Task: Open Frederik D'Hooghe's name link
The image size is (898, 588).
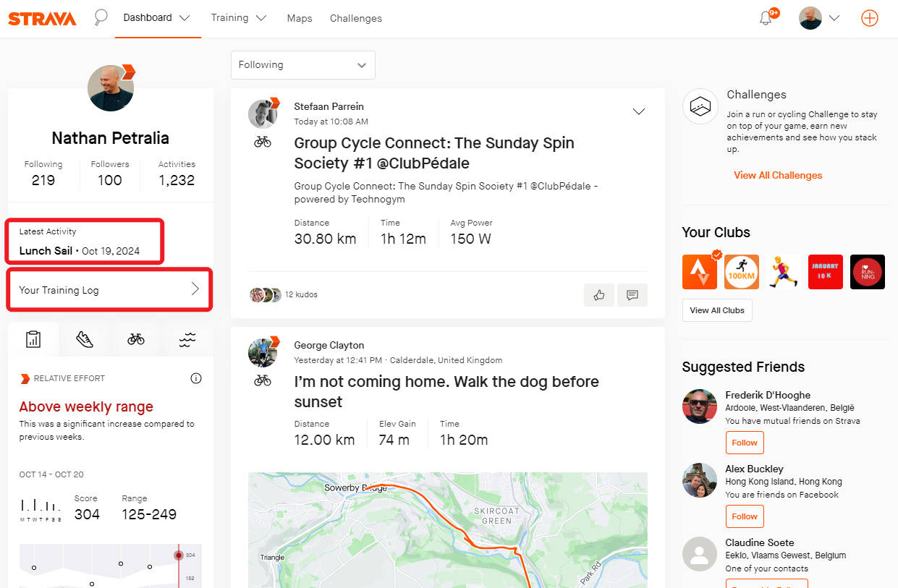Action: [x=768, y=395]
